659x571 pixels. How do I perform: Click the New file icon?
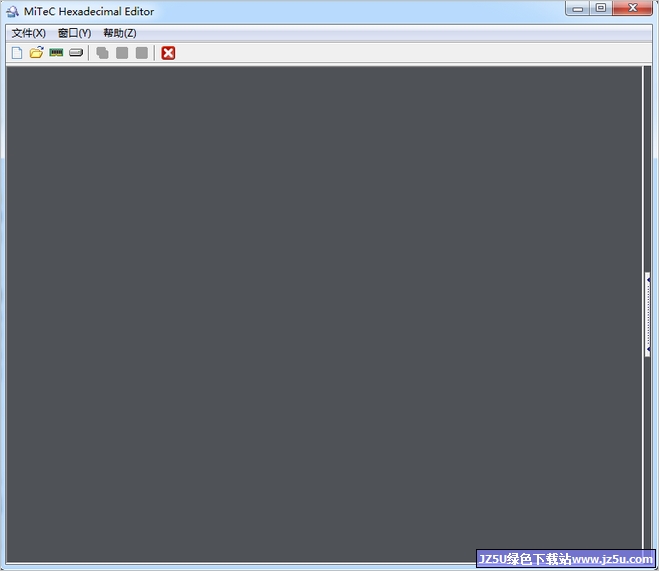tap(17, 53)
